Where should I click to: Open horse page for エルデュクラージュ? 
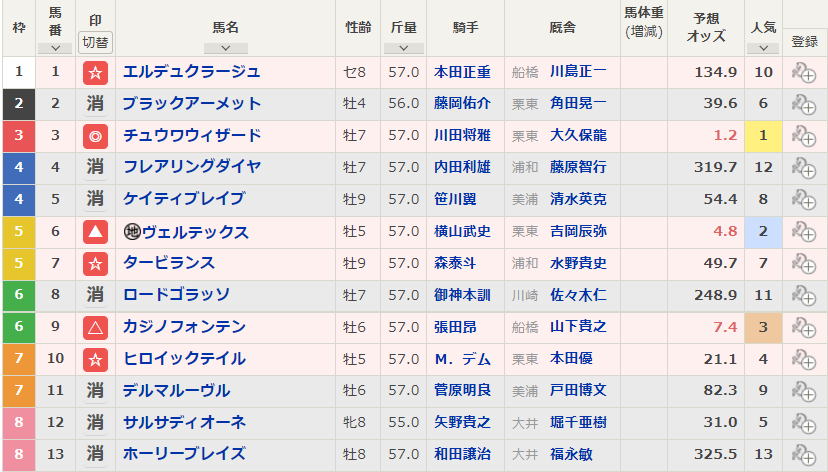[192, 72]
